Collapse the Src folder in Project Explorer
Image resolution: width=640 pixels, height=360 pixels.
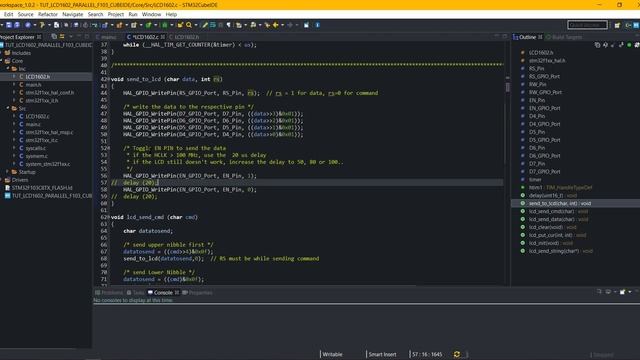pos(8,109)
